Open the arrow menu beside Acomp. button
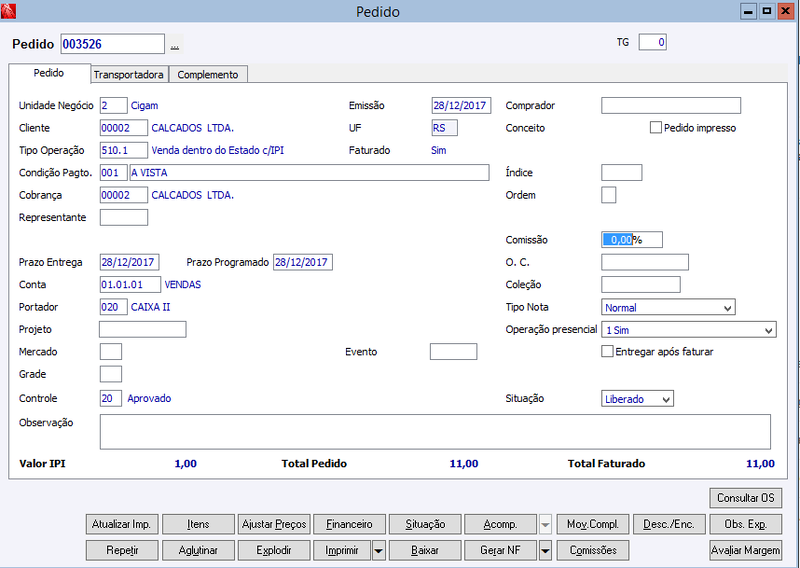This screenshot has width=800, height=568. (x=545, y=524)
